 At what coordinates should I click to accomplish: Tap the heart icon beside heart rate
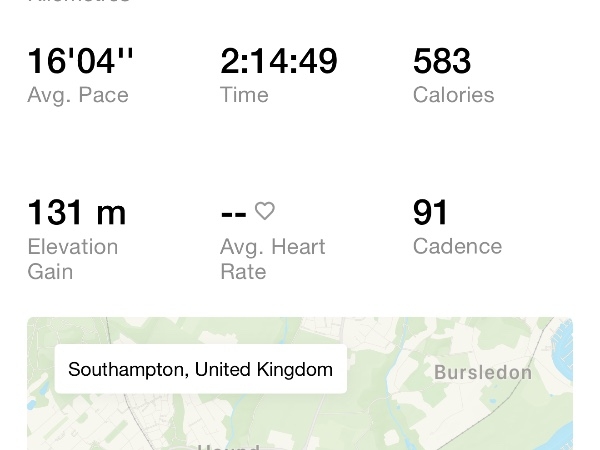(x=265, y=211)
